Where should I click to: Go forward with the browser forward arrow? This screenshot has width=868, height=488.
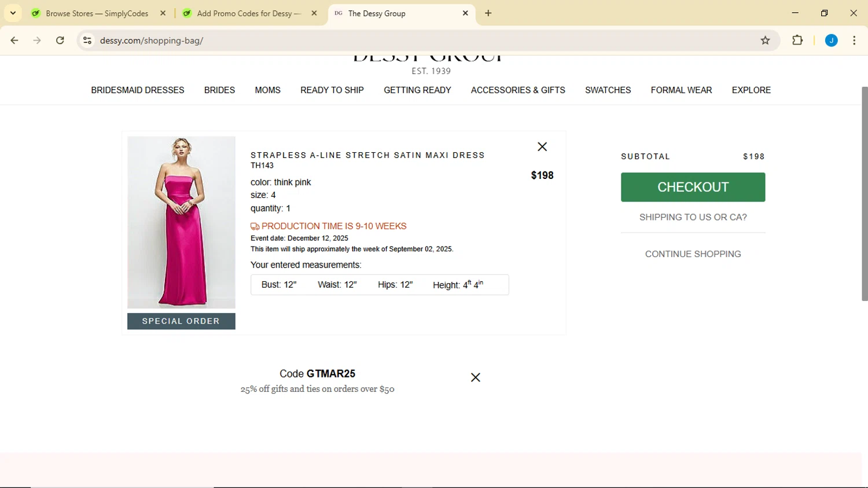[x=37, y=41]
